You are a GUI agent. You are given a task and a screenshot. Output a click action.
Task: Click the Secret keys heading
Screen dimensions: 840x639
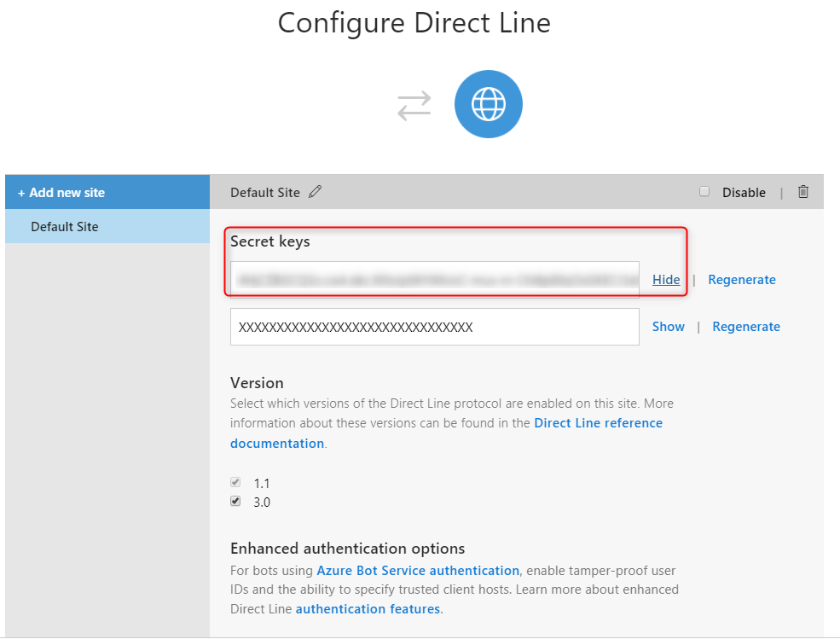tap(270, 241)
